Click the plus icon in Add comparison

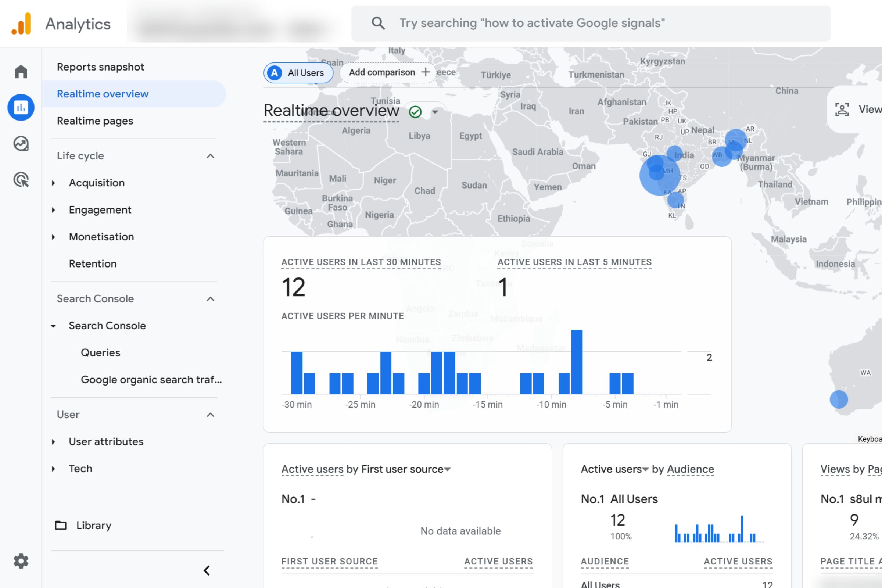(426, 72)
